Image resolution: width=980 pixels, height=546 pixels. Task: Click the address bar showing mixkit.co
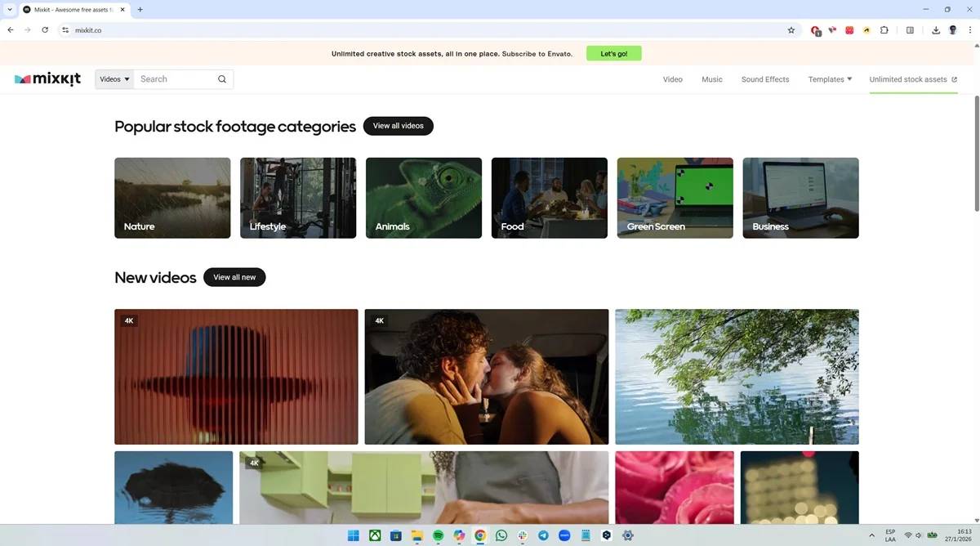[425, 30]
